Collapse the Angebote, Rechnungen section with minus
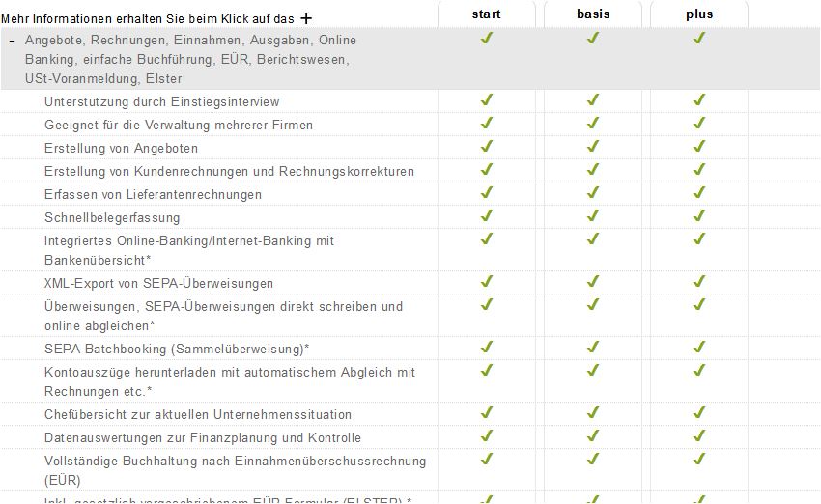821x504 pixels. coord(11,42)
